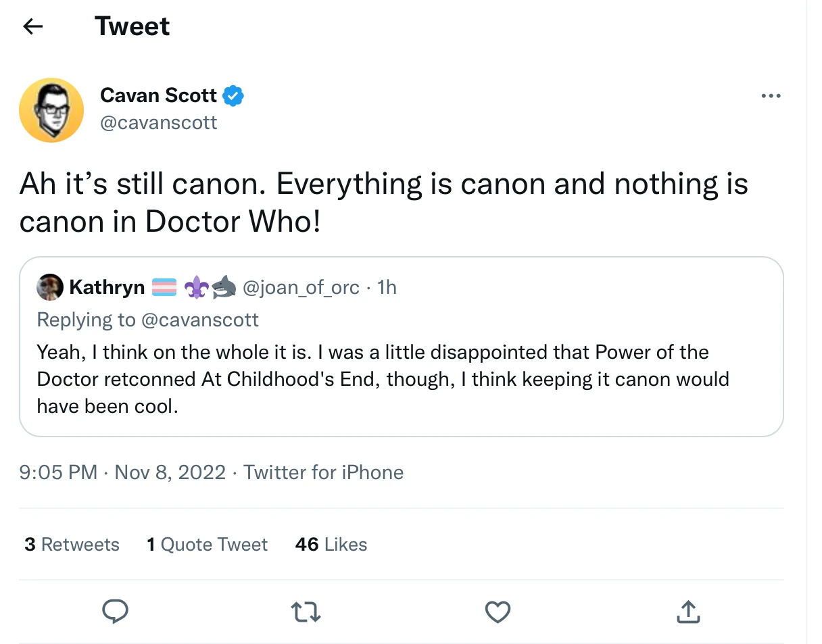Click the Kathryn name in quoted tweet
Viewport: 822px width, 644px height.
click(x=107, y=288)
